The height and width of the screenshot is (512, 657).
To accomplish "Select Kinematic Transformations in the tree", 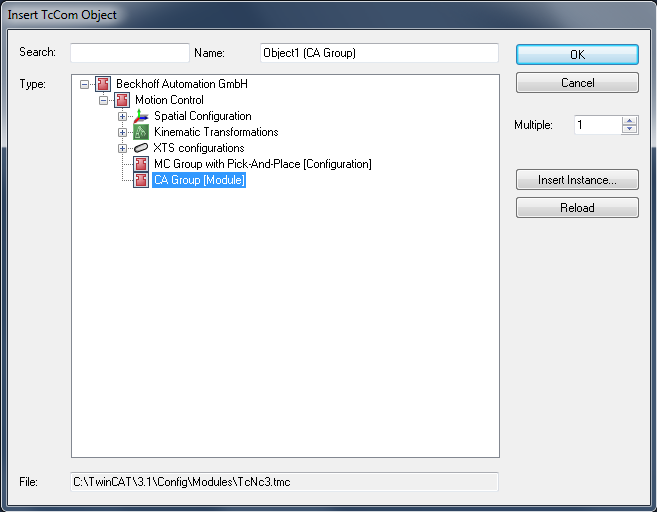I will click(216, 132).
